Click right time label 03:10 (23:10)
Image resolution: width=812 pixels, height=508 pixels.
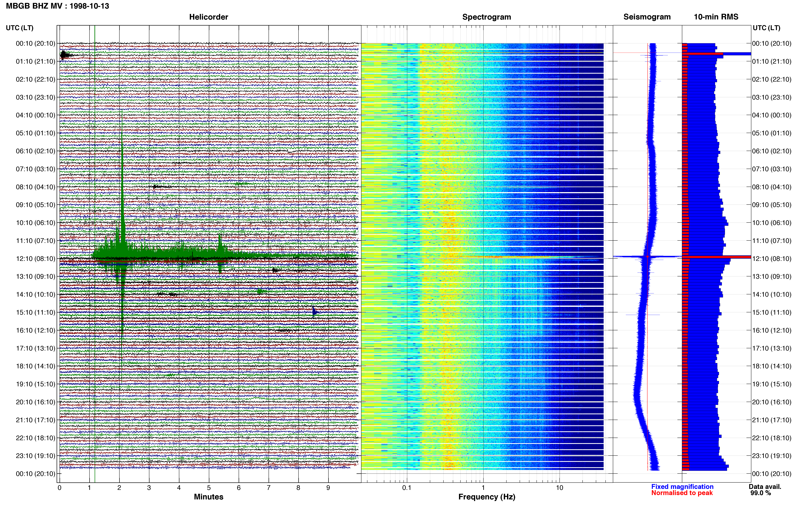[772, 97]
